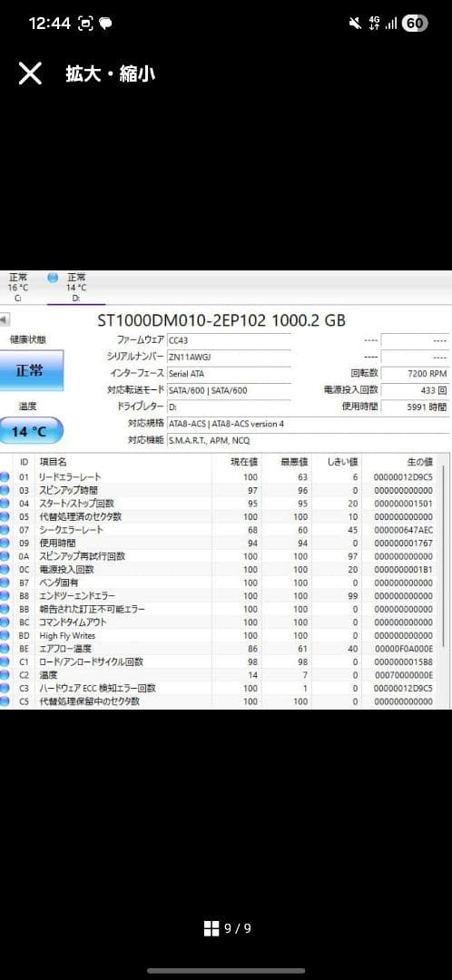Click the 対応機能 field S.M.A.R.T., APM, NCQ

[x=308, y=441]
